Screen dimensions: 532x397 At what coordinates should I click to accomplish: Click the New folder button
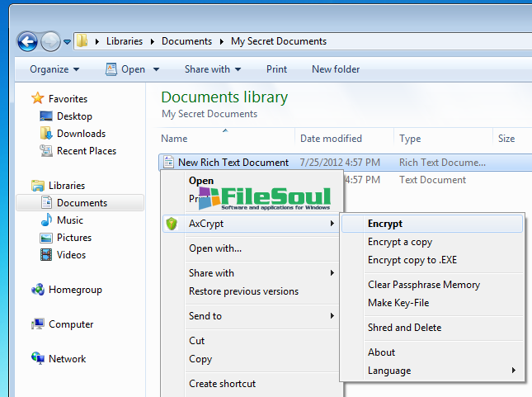(336, 69)
